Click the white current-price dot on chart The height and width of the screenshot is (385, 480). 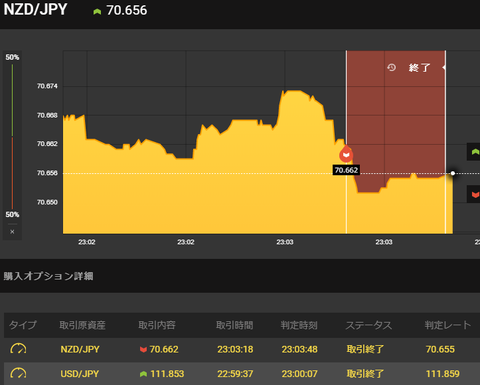point(453,173)
